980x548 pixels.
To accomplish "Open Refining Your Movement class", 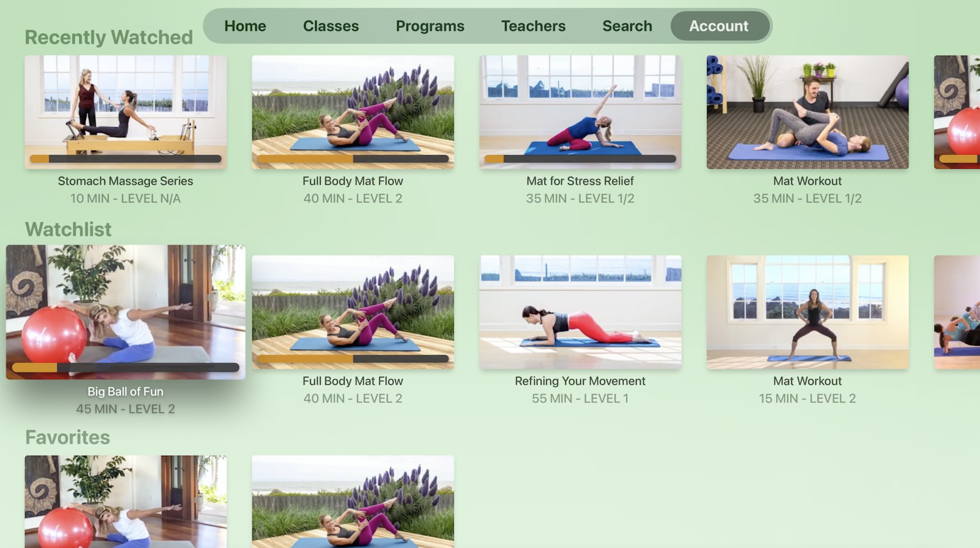I will (x=580, y=312).
